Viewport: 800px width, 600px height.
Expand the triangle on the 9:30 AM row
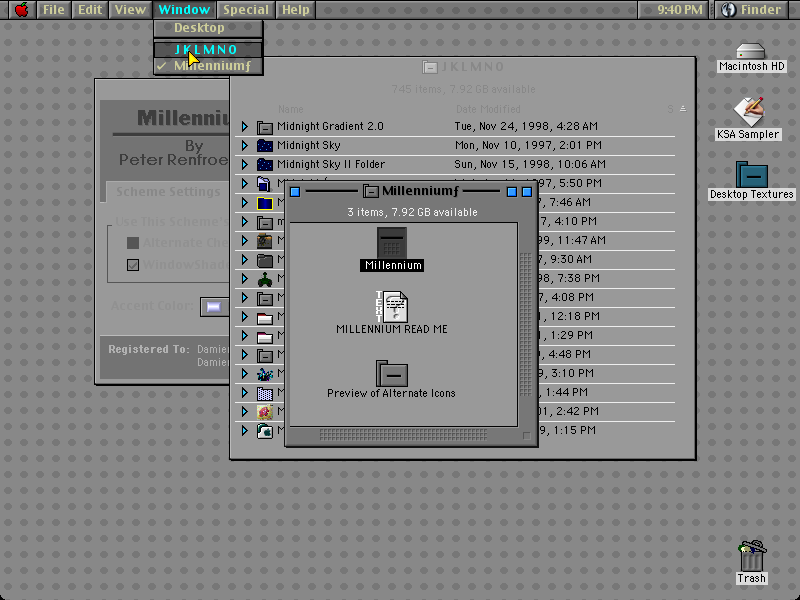[244, 259]
